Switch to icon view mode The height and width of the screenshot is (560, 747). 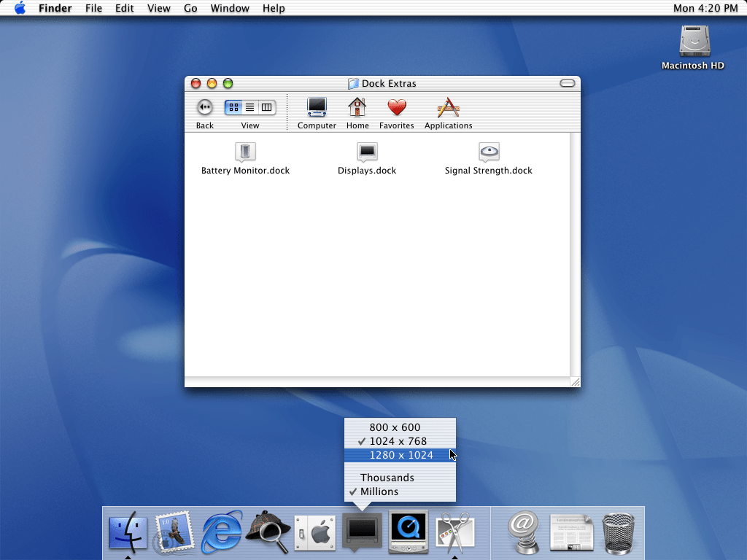coord(233,107)
